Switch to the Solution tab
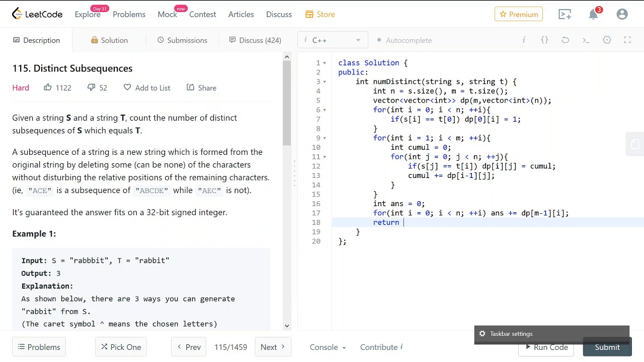Screen dimensions: 644x362 click(109, 40)
